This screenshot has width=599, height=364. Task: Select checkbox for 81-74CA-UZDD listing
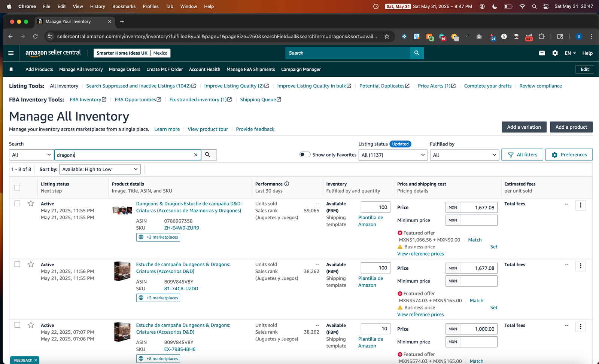tap(17, 264)
